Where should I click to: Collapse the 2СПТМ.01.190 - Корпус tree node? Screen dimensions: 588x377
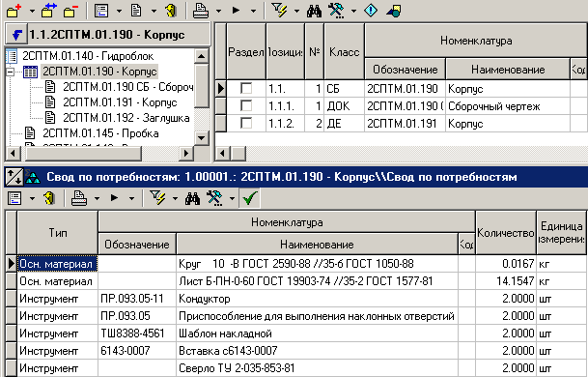coord(10,72)
